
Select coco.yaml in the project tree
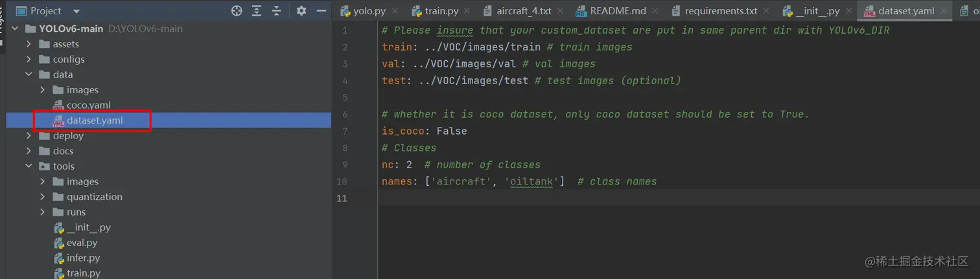click(169, 105)
